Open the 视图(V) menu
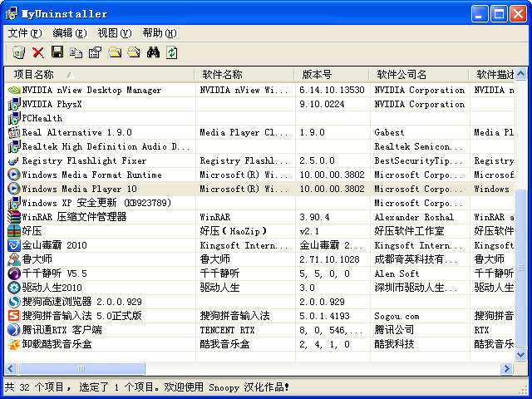 point(114,33)
